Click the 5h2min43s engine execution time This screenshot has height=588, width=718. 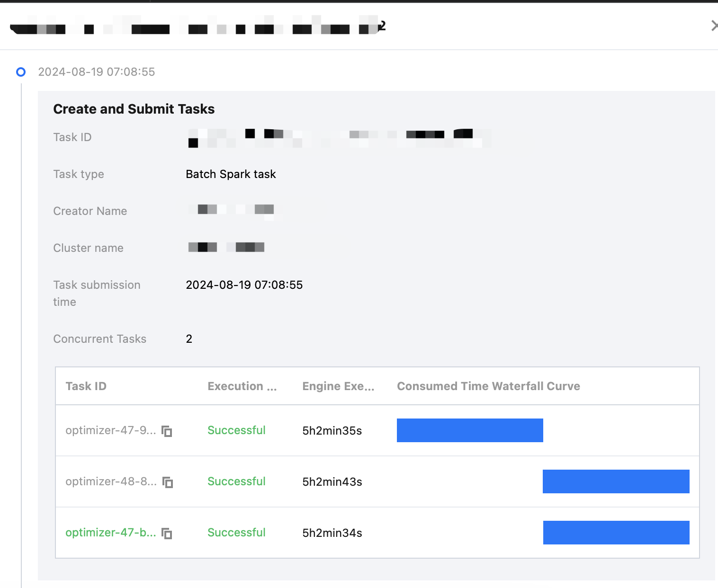[332, 482]
